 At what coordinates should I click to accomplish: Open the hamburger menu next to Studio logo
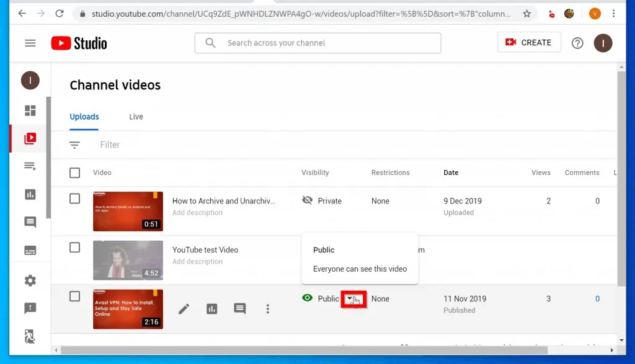click(x=30, y=43)
